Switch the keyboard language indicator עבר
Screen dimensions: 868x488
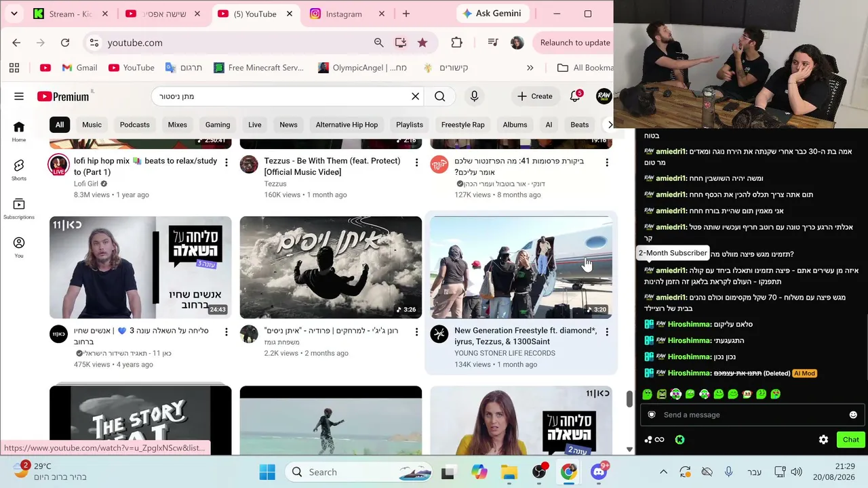click(x=754, y=472)
